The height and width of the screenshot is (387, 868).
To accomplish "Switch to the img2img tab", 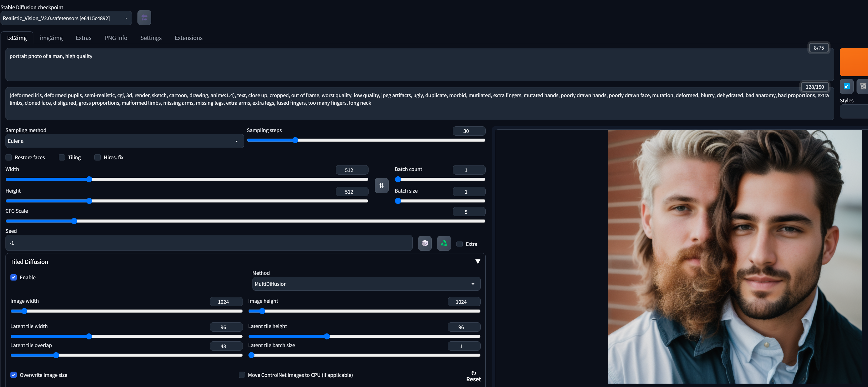I will (x=51, y=38).
